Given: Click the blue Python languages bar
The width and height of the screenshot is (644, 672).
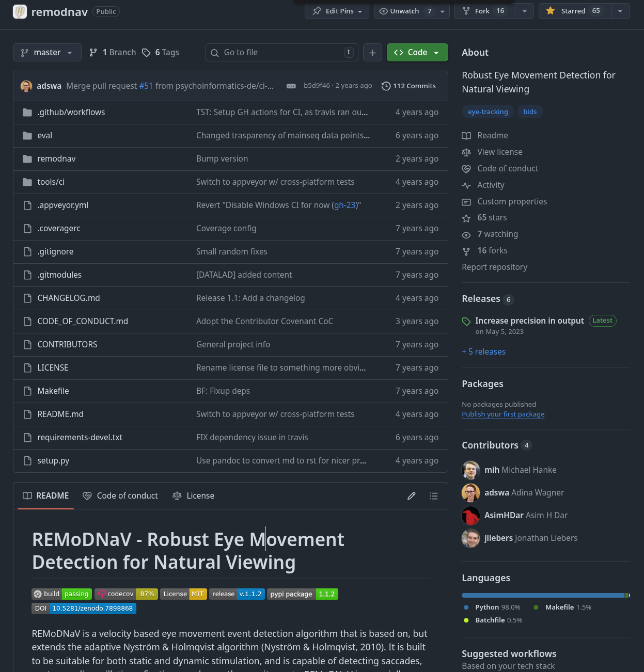Looking at the screenshot, I should pos(542,595).
